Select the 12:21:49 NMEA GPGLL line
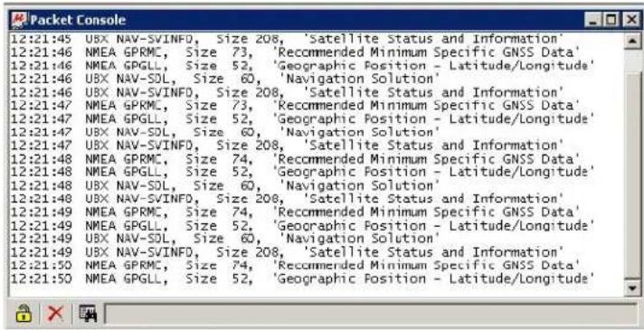The width and height of the screenshot is (644, 330). tap(302, 225)
